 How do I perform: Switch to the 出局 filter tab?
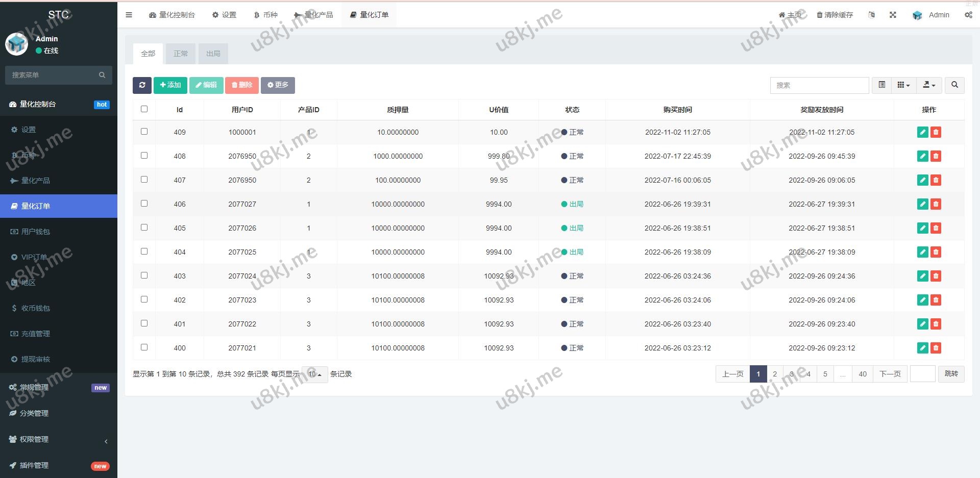pos(213,54)
